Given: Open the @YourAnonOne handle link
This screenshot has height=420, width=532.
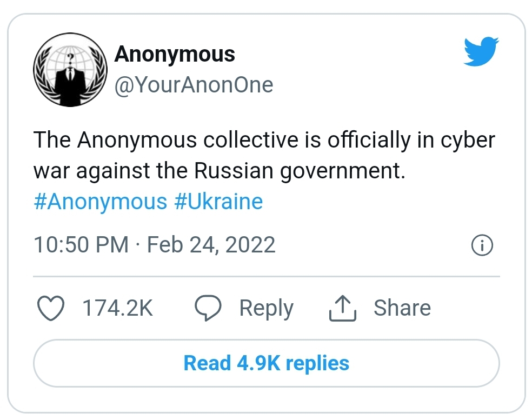Looking at the screenshot, I should pos(194,85).
